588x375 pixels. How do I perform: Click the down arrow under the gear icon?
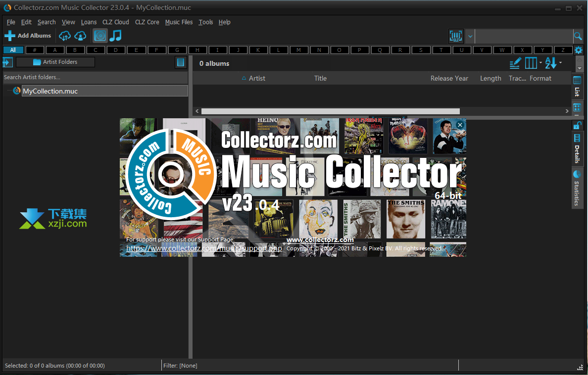[580, 68]
